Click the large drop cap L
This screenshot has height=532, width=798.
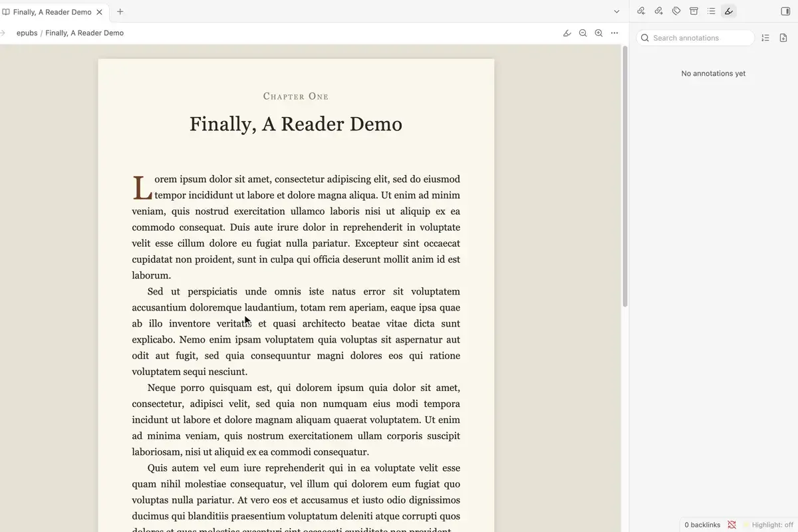tap(142, 188)
